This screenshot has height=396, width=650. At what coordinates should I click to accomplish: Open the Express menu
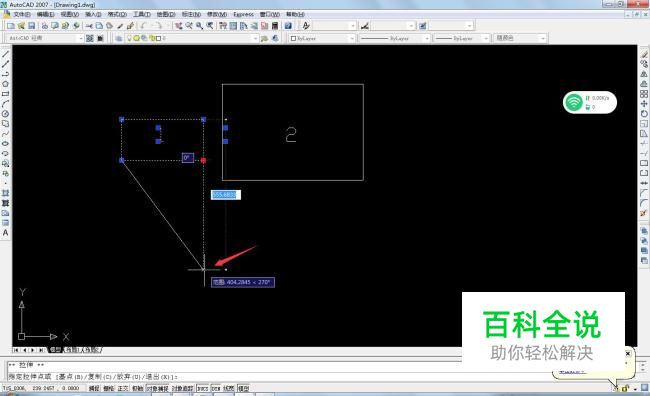point(243,15)
